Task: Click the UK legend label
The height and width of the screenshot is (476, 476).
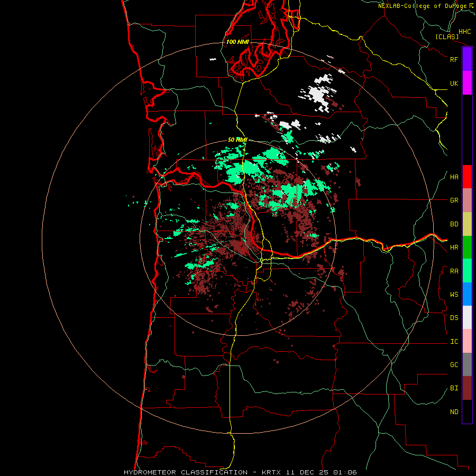Action: (454, 83)
